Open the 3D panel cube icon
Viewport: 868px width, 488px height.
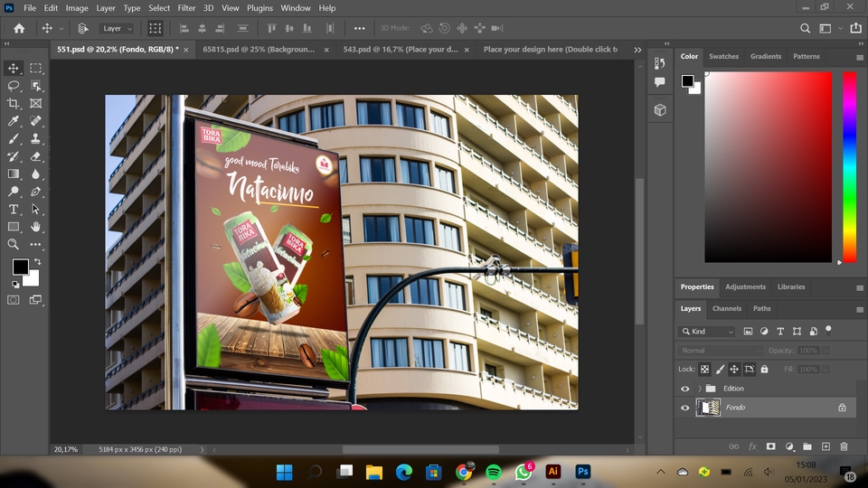pyautogui.click(x=660, y=110)
